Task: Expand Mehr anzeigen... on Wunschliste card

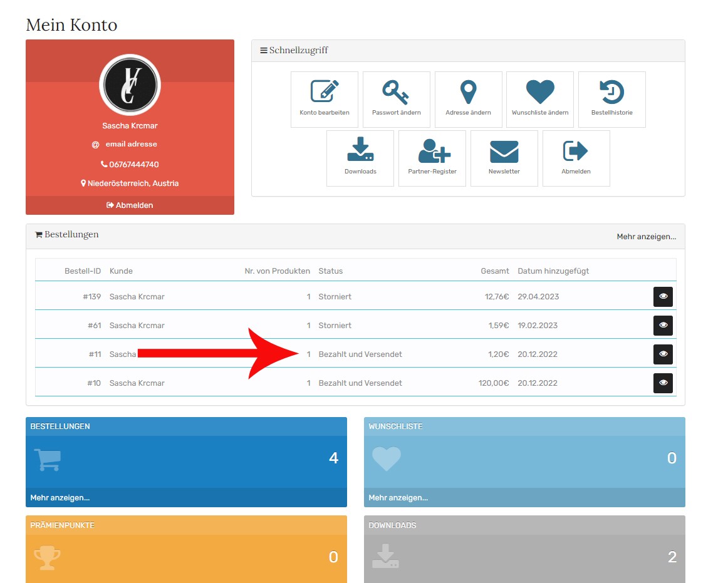Action: (x=398, y=498)
